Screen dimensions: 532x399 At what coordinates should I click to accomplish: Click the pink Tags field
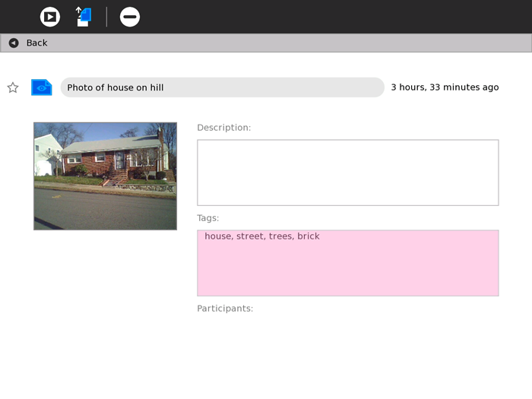click(x=348, y=263)
